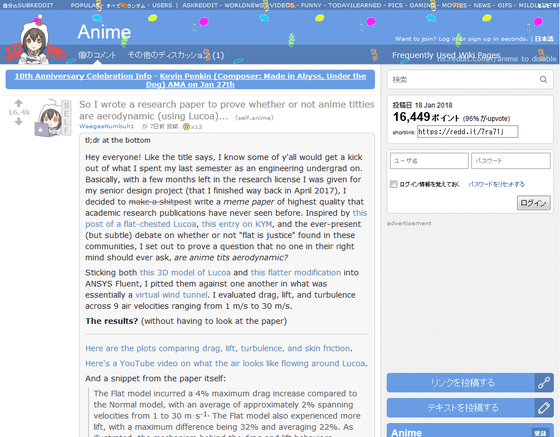560x437 pixels.
Task: Switch to other discussions (1) tab
Action: [176, 55]
